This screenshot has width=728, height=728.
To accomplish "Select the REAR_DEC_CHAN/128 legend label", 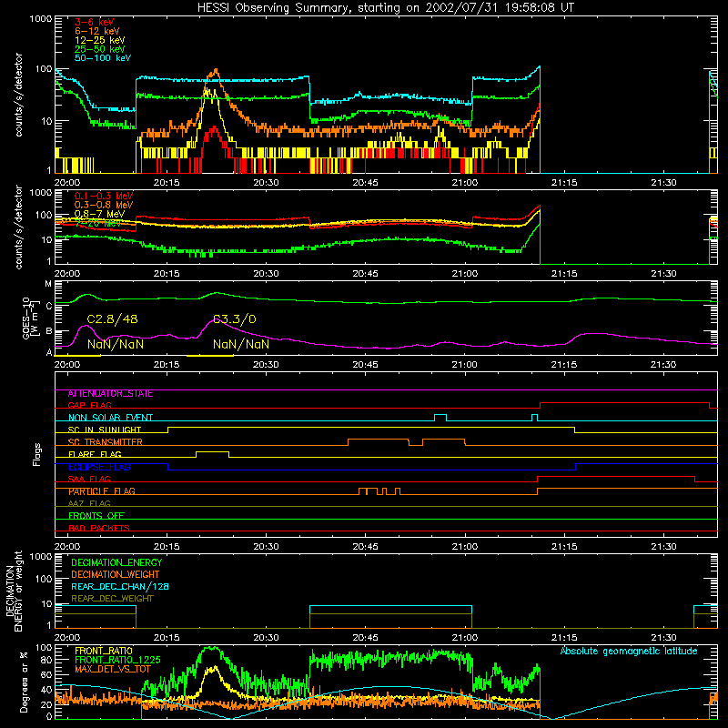I will (120, 587).
